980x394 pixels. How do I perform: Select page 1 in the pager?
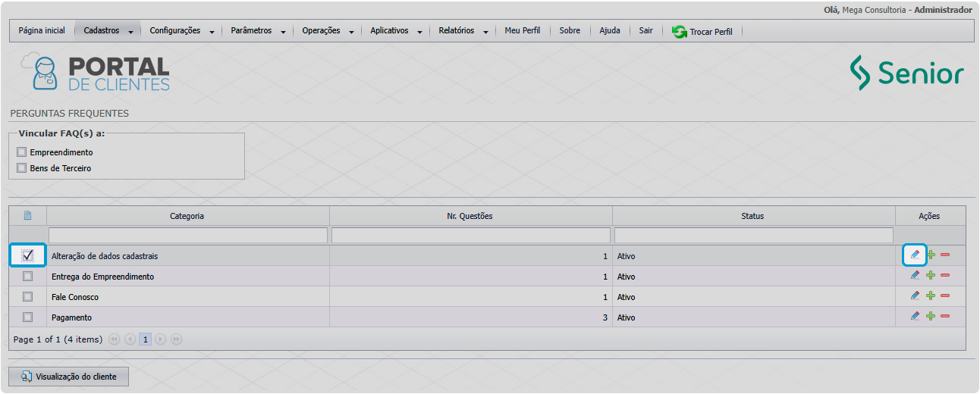[145, 339]
